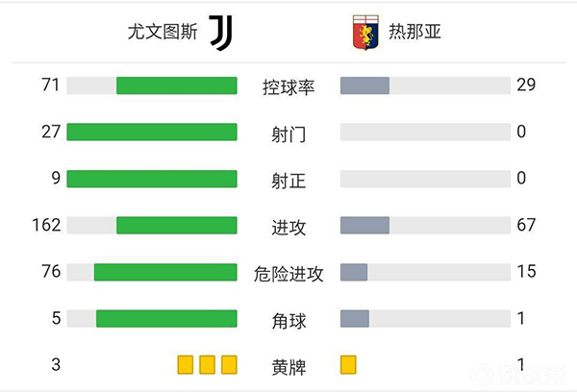577x392 pixels.
Task: Click Juventus's green corners bar
Action: 166,318
